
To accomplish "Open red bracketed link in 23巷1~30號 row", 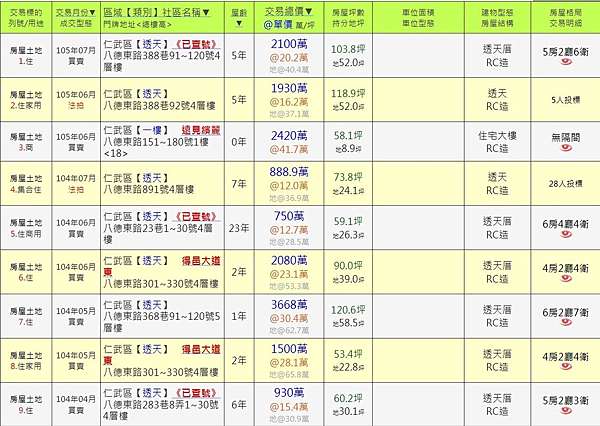I will coord(197,217).
